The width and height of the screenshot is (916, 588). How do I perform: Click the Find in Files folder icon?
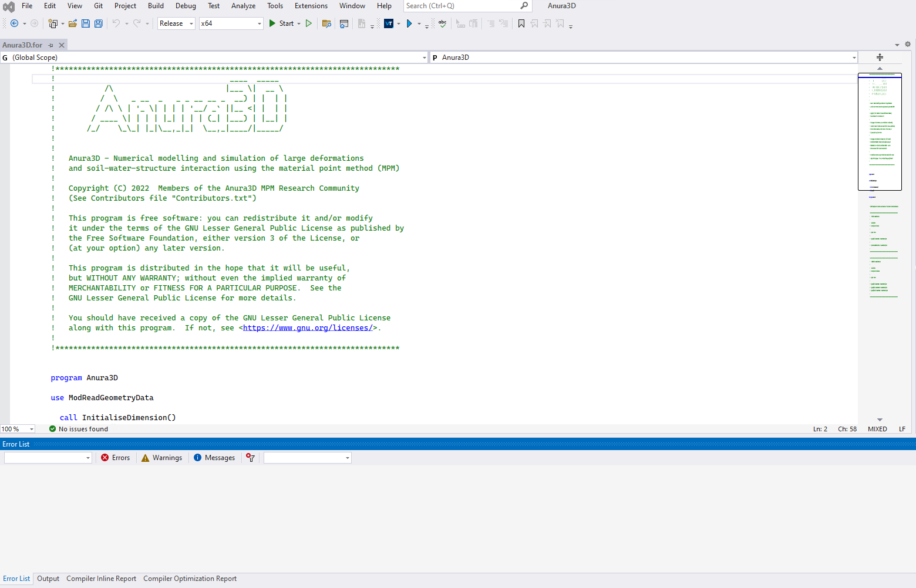[x=327, y=23]
